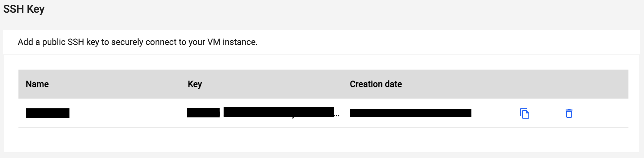The height and width of the screenshot is (158, 644).
Task: Select the Creation date column header
Action: click(376, 84)
